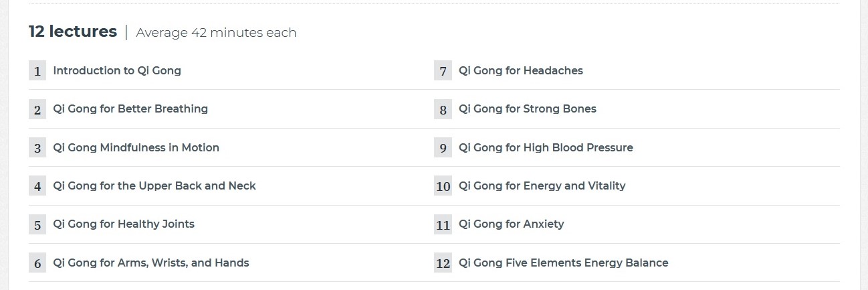The image size is (868, 290).
Task: Click the number 4 lecture badge
Action: [37, 186]
